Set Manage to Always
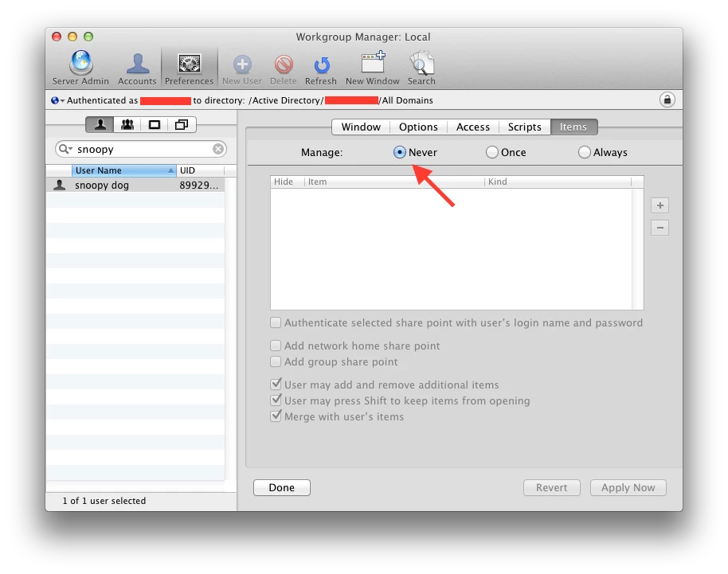This screenshot has height=574, width=728. [x=584, y=152]
